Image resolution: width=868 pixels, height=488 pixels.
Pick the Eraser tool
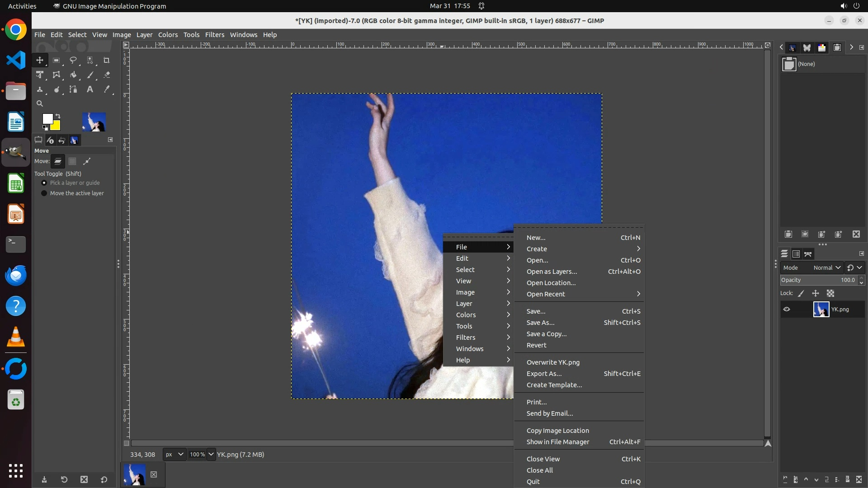[107, 75]
